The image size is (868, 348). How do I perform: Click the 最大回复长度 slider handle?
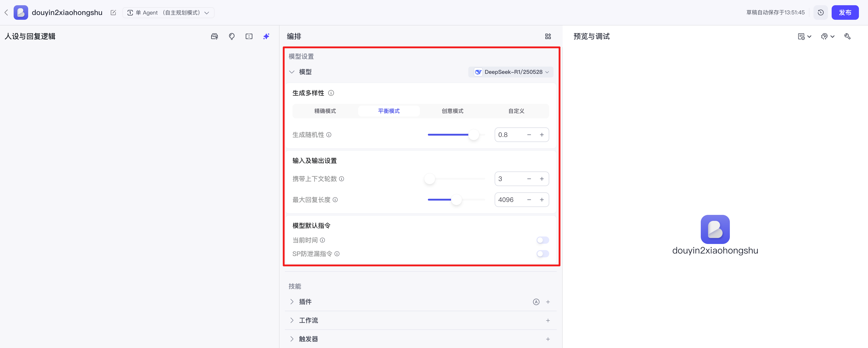[x=456, y=200]
